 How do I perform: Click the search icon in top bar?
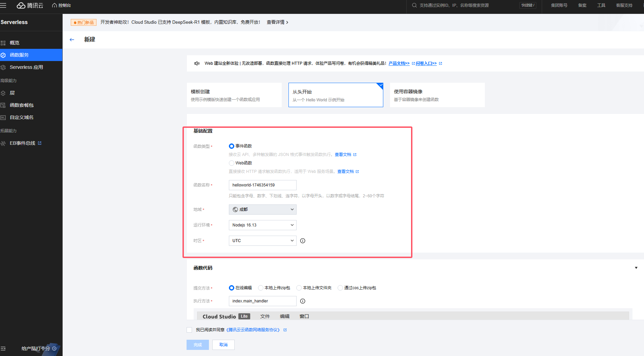414,5
